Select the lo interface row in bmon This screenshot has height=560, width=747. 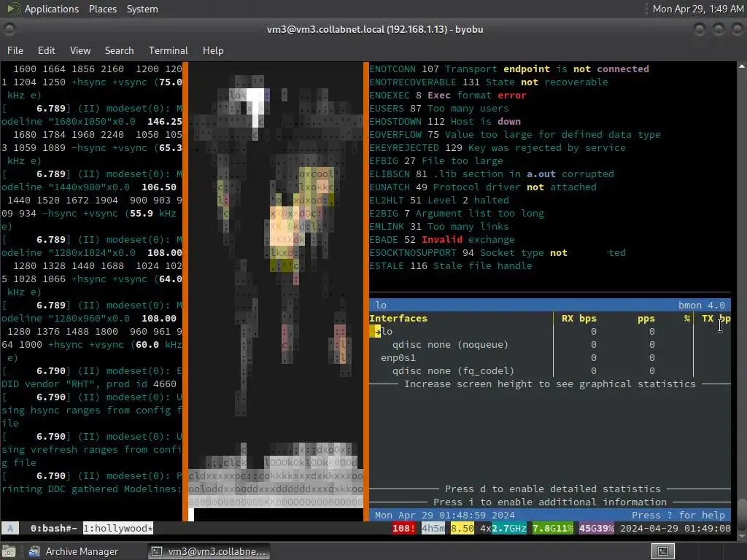point(550,332)
